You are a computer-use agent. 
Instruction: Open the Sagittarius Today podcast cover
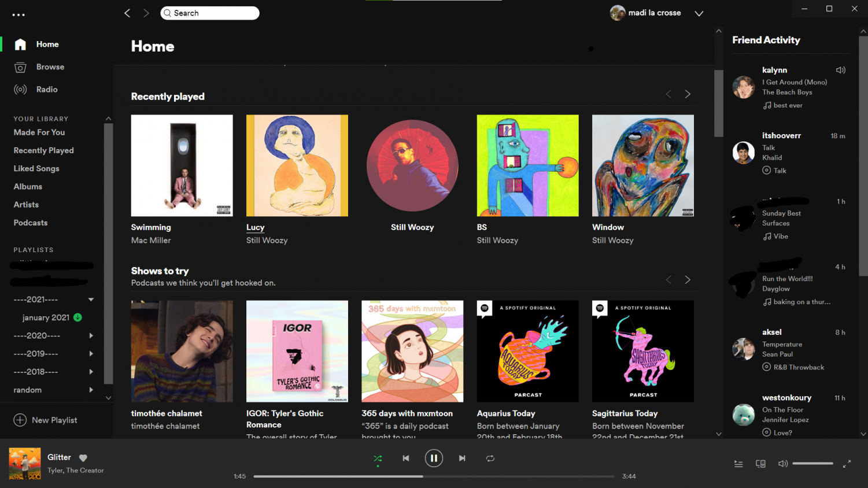pyautogui.click(x=643, y=351)
